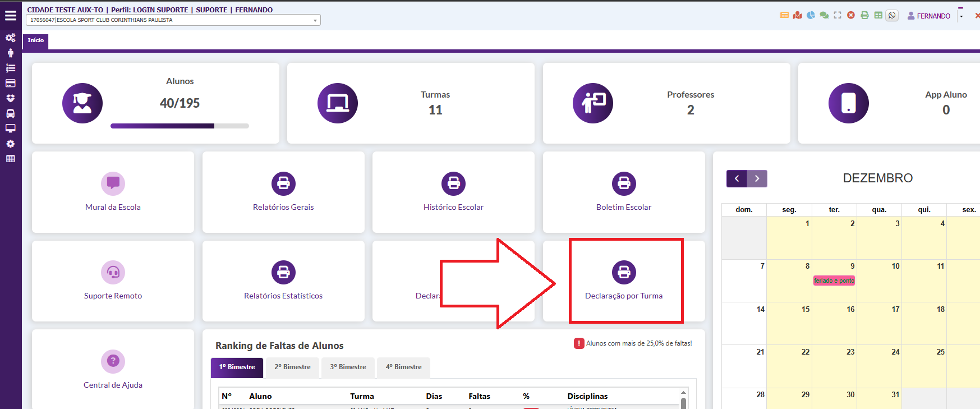Viewport: 980px width, 409px height.
Task: Open the green chat bubbles icon
Action: (x=824, y=16)
